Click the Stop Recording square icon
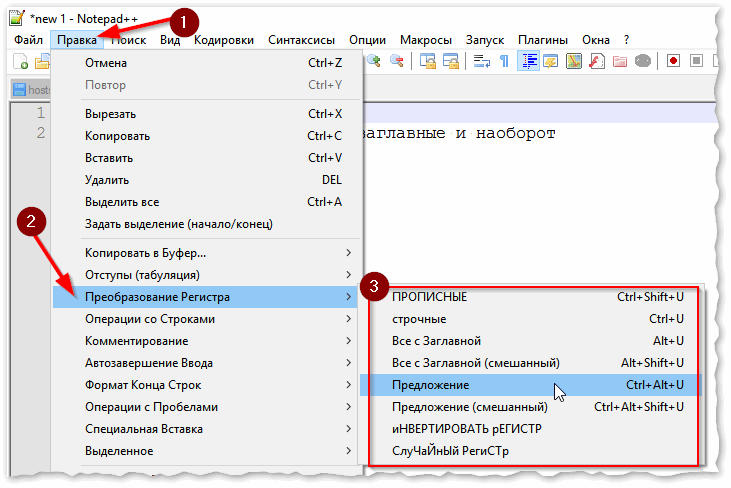The height and width of the screenshot is (488, 731). click(x=697, y=61)
